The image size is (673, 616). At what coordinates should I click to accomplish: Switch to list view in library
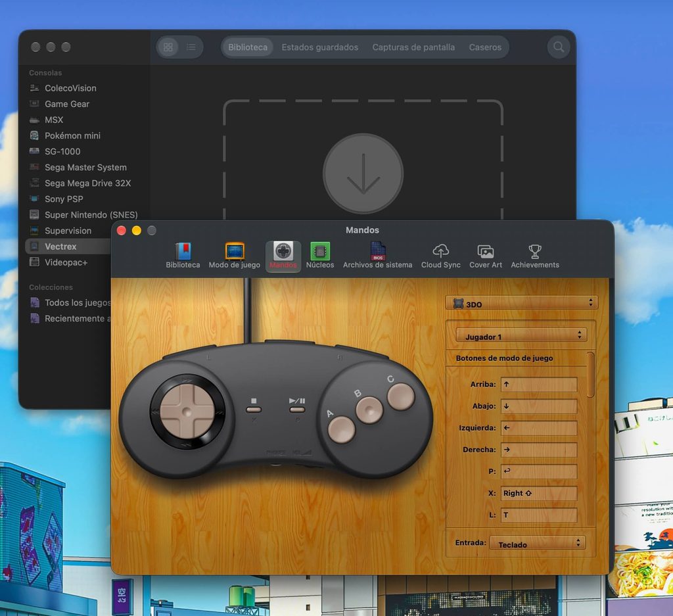pos(191,47)
